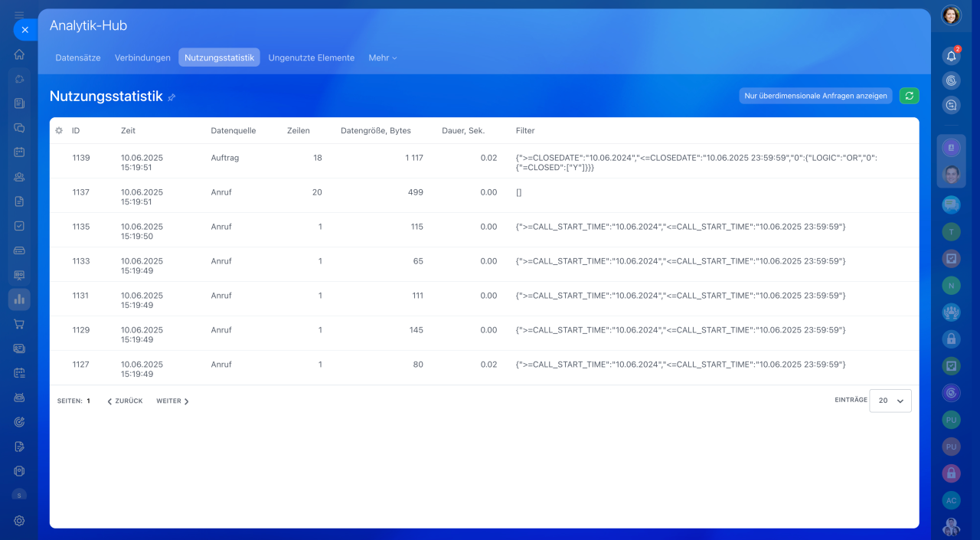
Task: Go to previous page with Zurück
Action: pyautogui.click(x=125, y=401)
